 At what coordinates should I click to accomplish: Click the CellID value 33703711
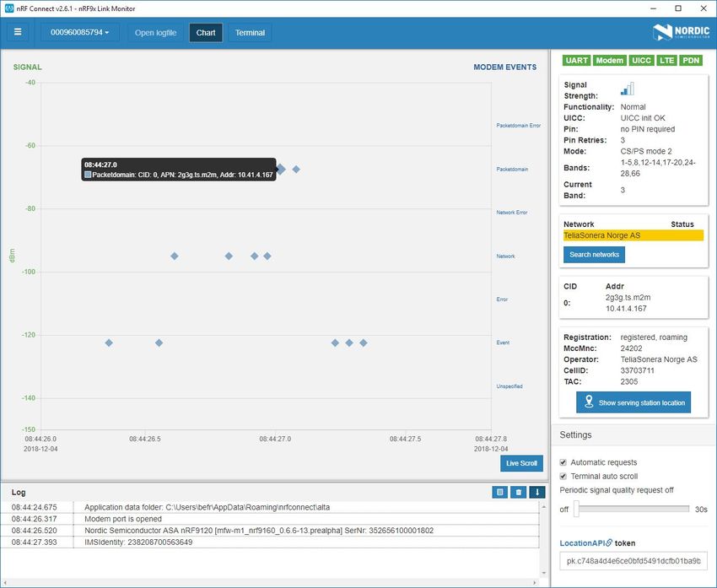tap(638, 370)
